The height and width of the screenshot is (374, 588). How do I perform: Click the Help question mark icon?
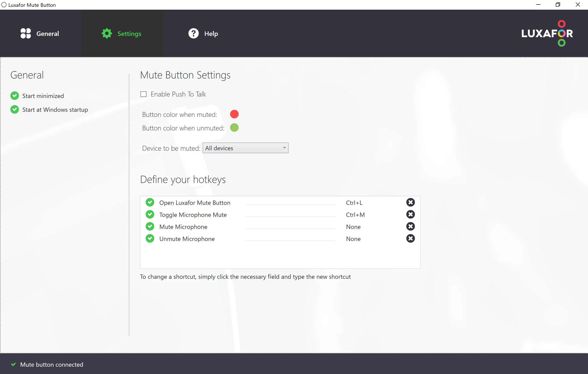pos(193,33)
